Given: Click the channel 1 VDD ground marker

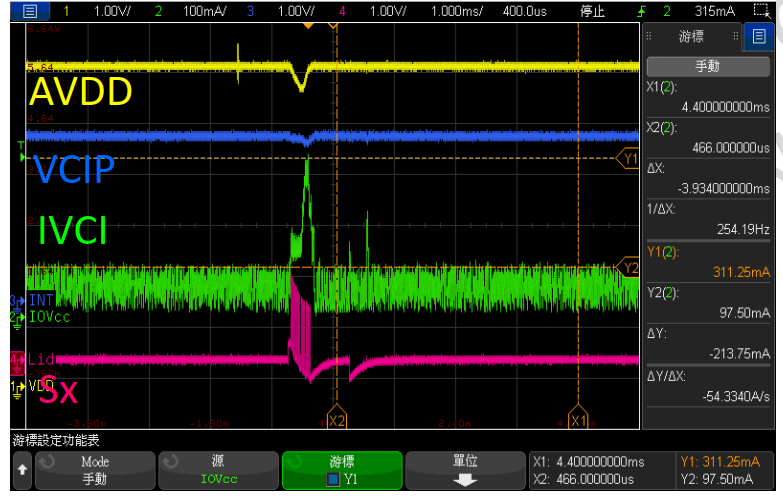Looking at the screenshot, I should tap(17, 390).
